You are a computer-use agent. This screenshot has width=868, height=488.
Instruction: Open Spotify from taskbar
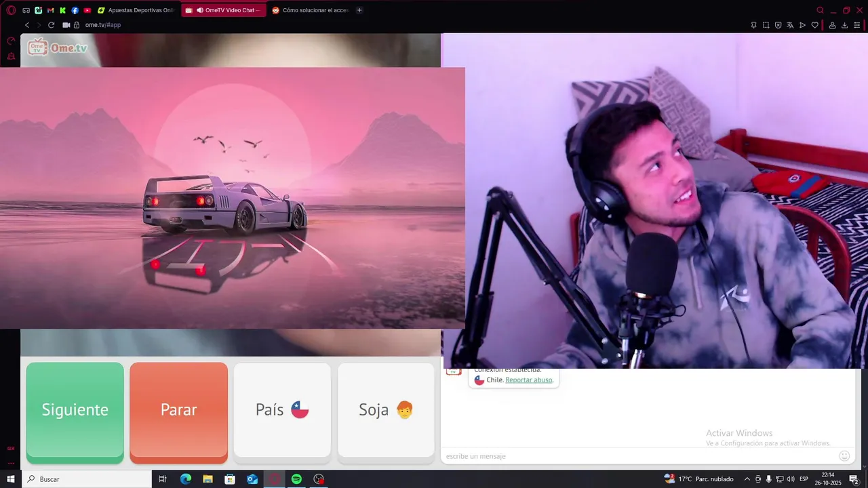(296, 479)
